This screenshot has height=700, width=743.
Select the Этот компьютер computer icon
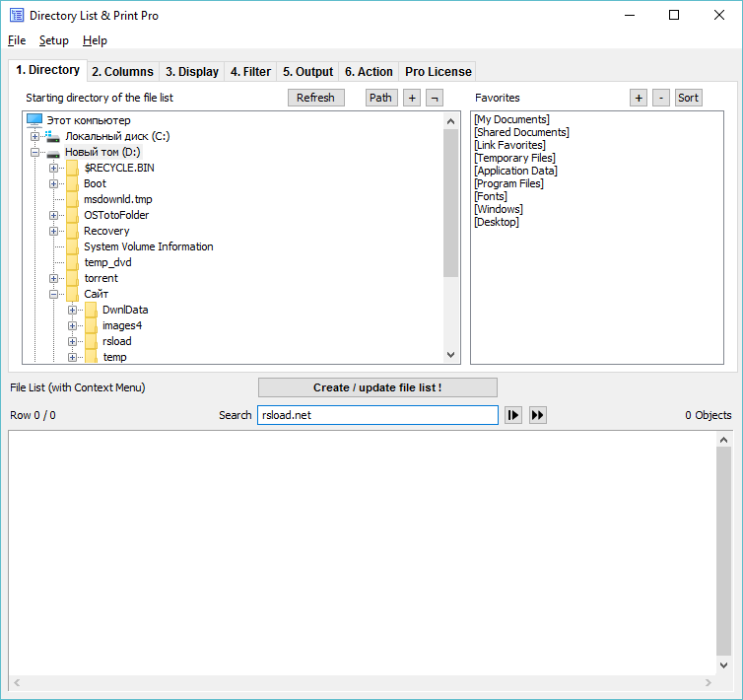(34, 120)
